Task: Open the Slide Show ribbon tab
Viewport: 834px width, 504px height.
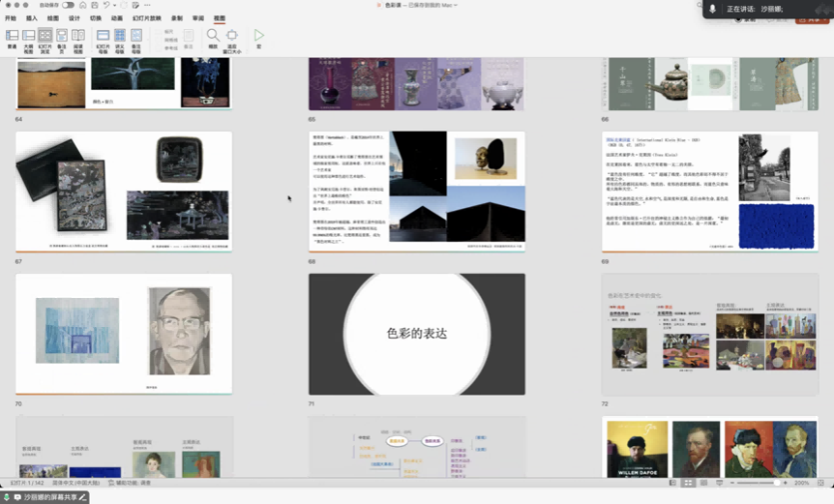Action: click(147, 18)
